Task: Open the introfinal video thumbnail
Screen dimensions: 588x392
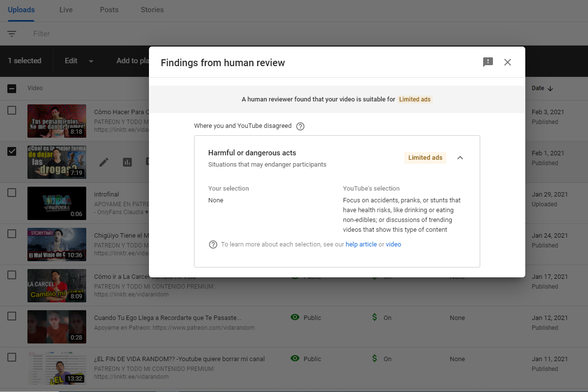Action: point(57,203)
